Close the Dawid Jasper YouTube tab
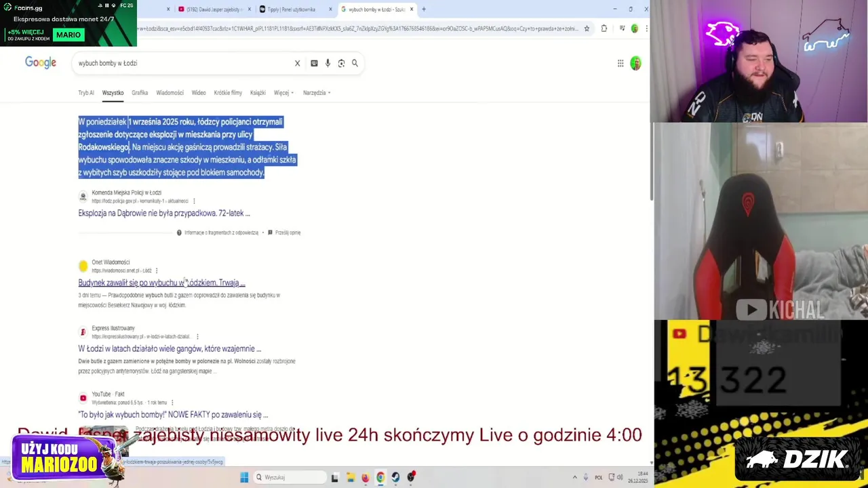 [250, 9]
